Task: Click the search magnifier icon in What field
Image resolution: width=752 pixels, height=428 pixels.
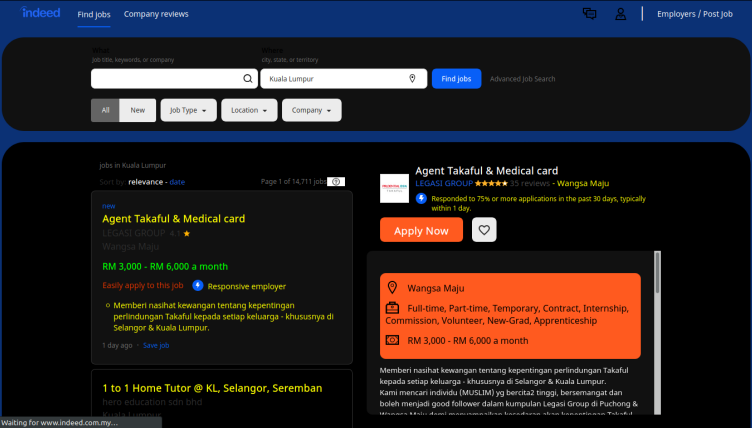Action: (x=247, y=79)
